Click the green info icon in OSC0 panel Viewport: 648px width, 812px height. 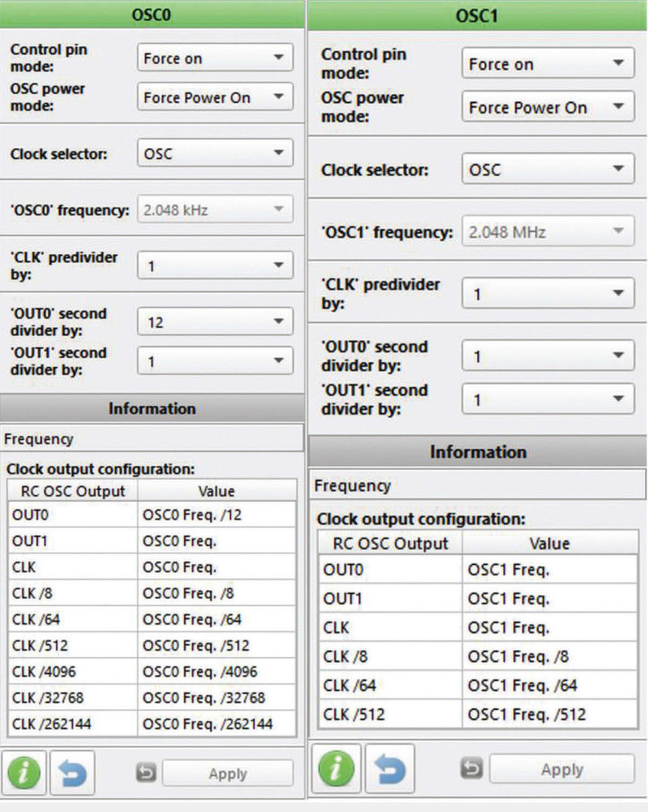click(23, 773)
